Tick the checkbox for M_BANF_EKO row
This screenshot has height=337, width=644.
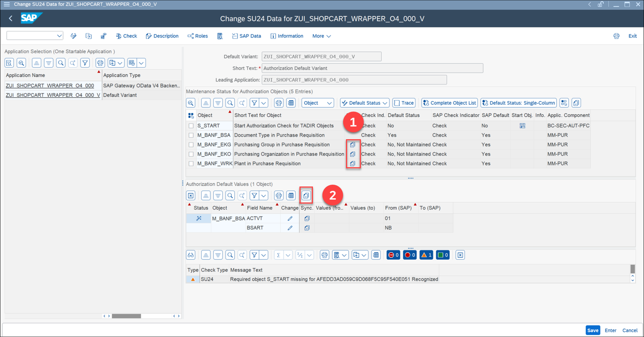pyautogui.click(x=191, y=154)
